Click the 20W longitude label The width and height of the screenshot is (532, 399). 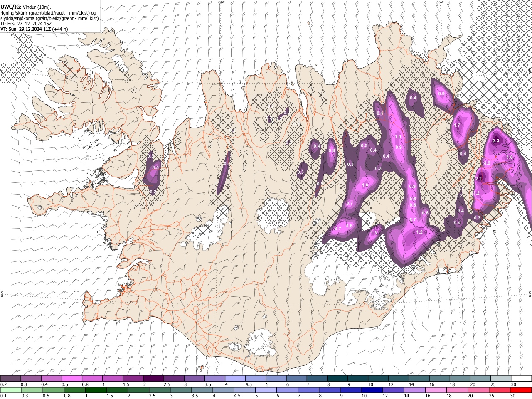pos(221,2)
